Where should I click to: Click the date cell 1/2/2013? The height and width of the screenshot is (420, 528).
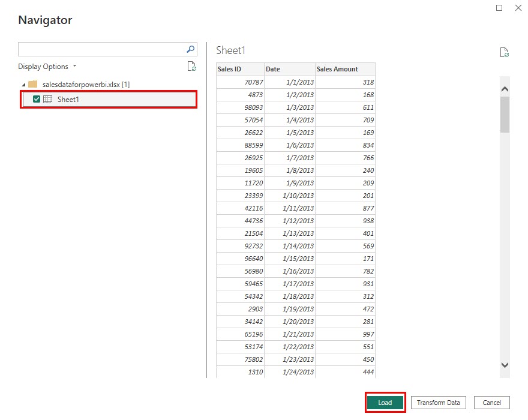(290, 95)
